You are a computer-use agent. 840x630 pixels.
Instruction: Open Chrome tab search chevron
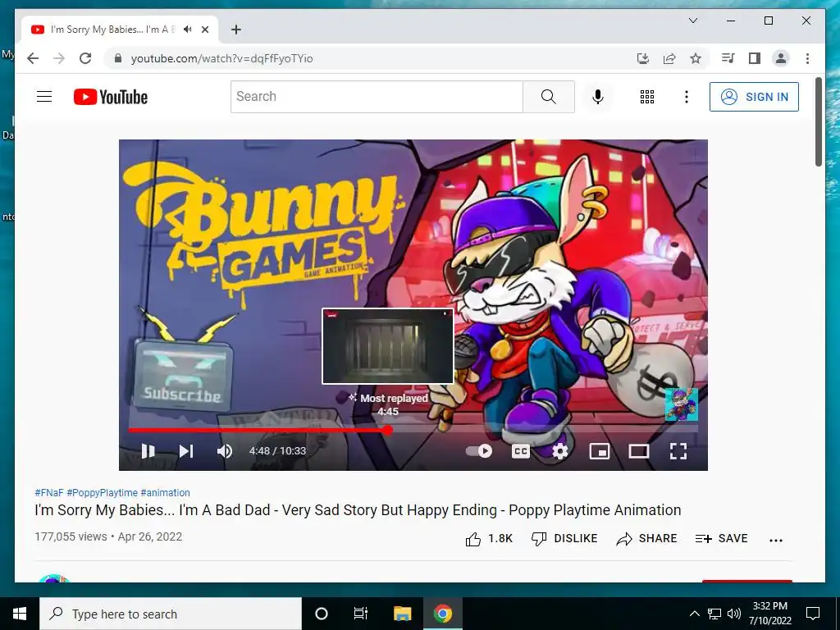[x=692, y=21]
